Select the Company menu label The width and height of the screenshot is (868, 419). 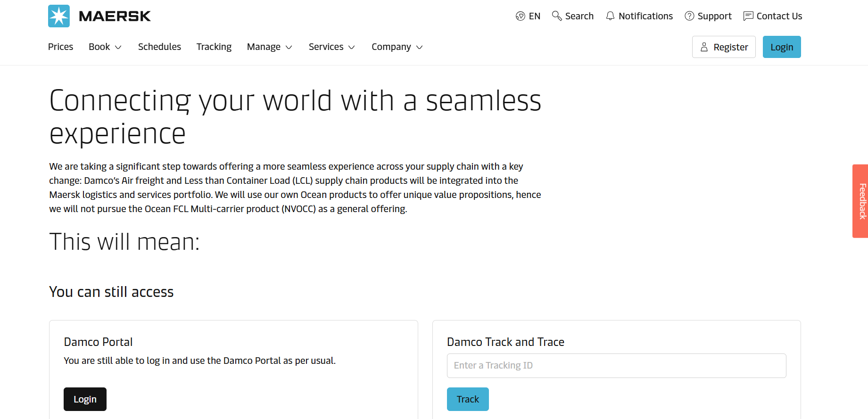pyautogui.click(x=391, y=47)
